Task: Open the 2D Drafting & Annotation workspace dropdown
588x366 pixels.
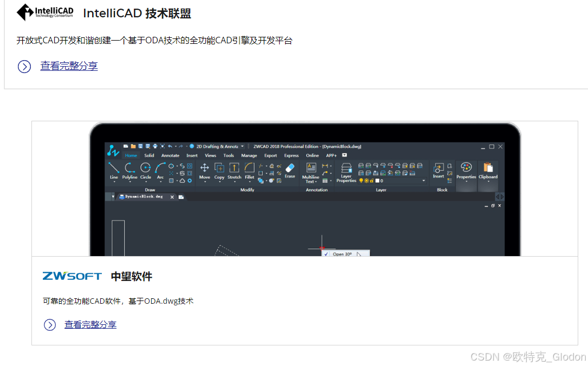Action: pos(242,146)
